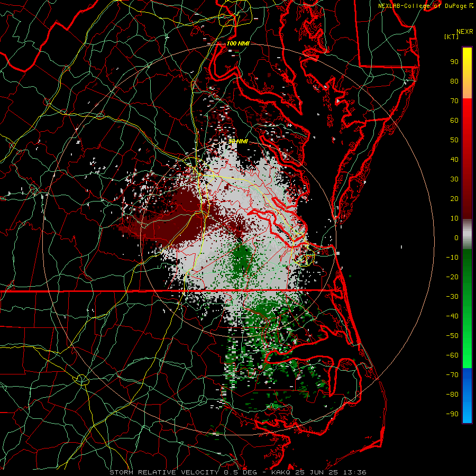Click the [KT] units label
Screen dimensions: 476x476
[451, 36]
